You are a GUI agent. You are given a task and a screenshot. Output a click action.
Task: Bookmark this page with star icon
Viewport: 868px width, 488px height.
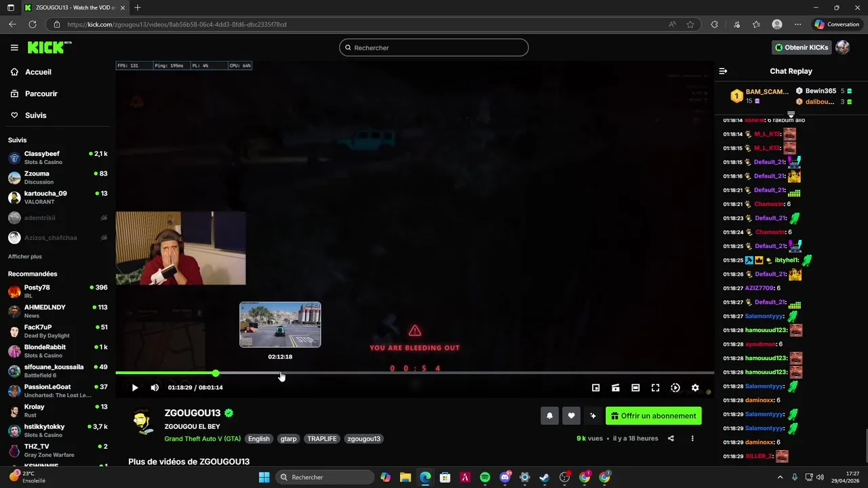pyautogui.click(x=690, y=24)
